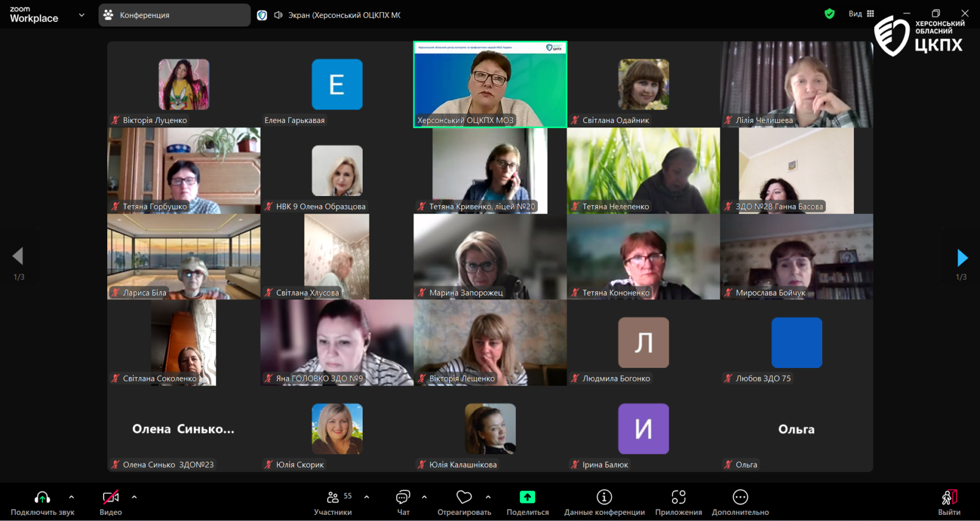Go to previous gallery page arrow
This screenshot has height=521, width=980.
pos(18,257)
